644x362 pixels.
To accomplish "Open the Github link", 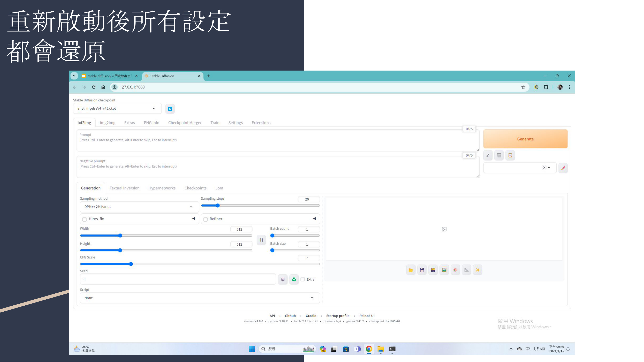I will click(290, 316).
